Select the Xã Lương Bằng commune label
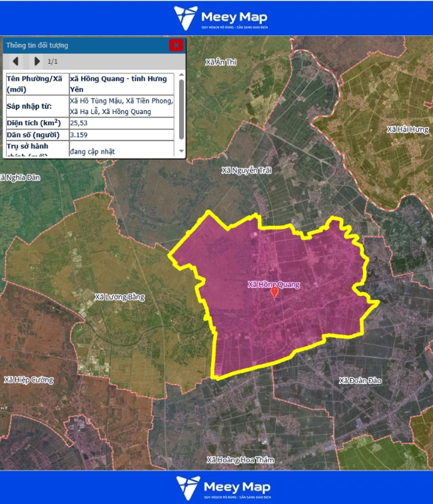This screenshot has height=504, width=433. (x=120, y=297)
